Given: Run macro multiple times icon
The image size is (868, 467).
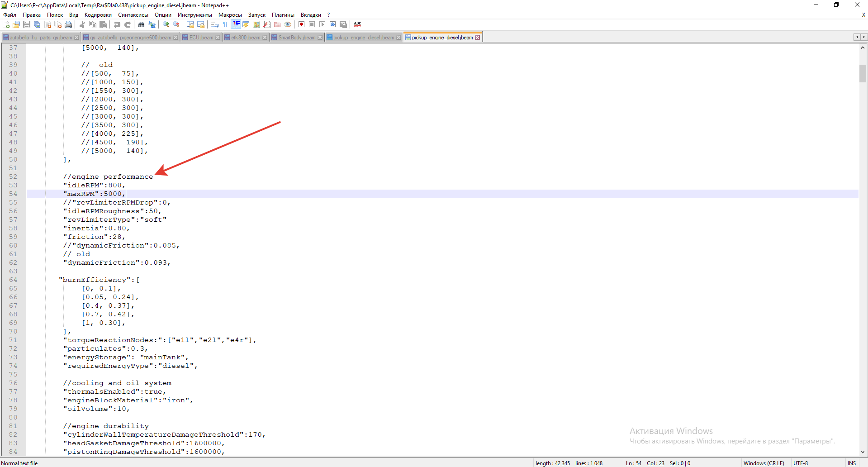Looking at the screenshot, I should coord(333,24).
